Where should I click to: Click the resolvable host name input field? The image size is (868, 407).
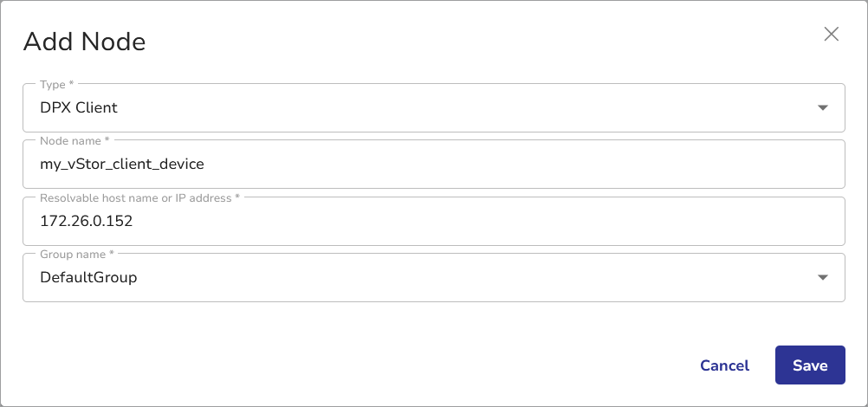point(433,222)
